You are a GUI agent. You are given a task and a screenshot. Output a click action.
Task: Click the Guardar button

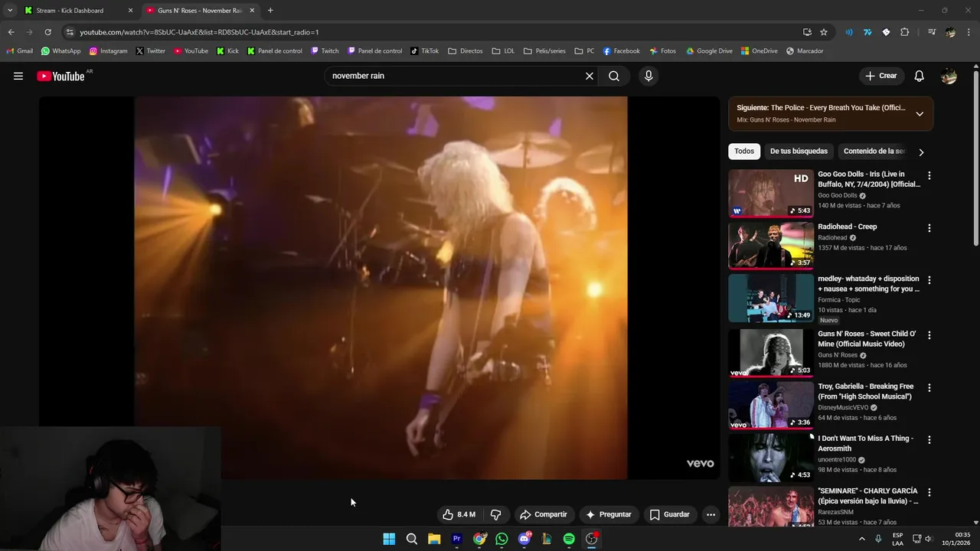[670, 514]
